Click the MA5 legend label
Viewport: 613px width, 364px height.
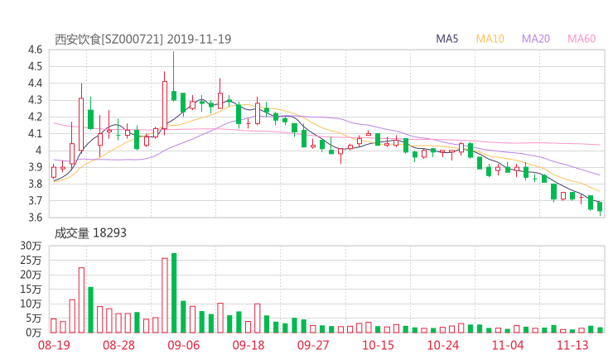click(x=446, y=39)
